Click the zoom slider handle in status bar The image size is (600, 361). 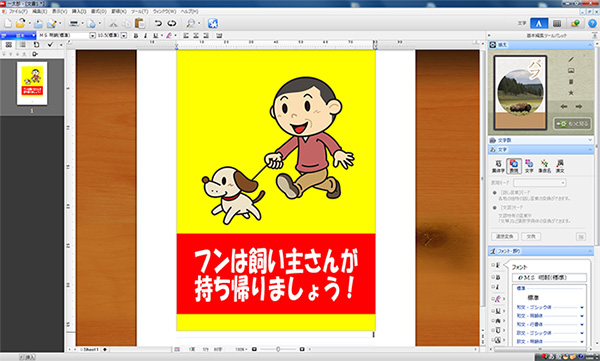[278, 349]
